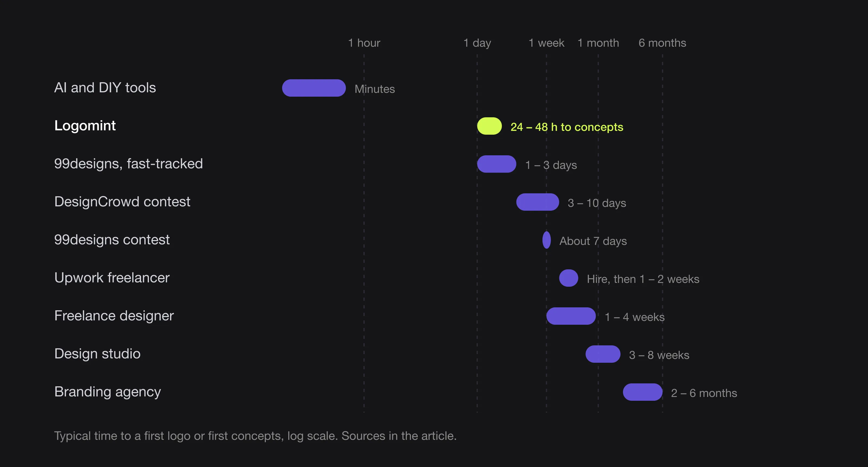Viewport: 868px width, 467px height.
Task: Click the '99designs, fast-tracked' label
Action: (x=128, y=164)
